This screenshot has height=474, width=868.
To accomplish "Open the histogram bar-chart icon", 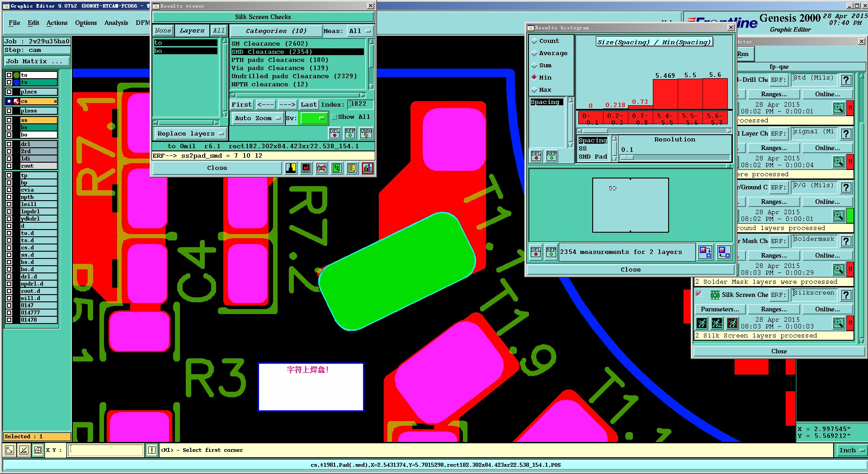I will 368,168.
